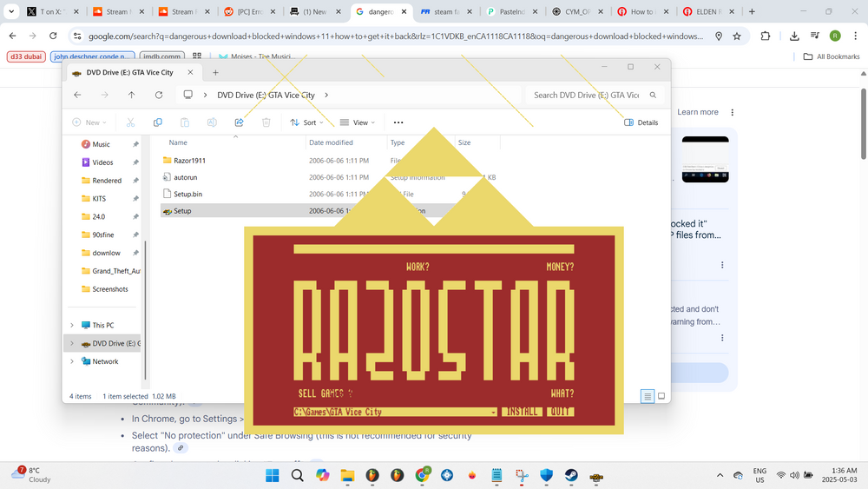Viewport: 868px width, 489px height.
Task: Click the Learn more link in Chrome
Action: [698, 112]
